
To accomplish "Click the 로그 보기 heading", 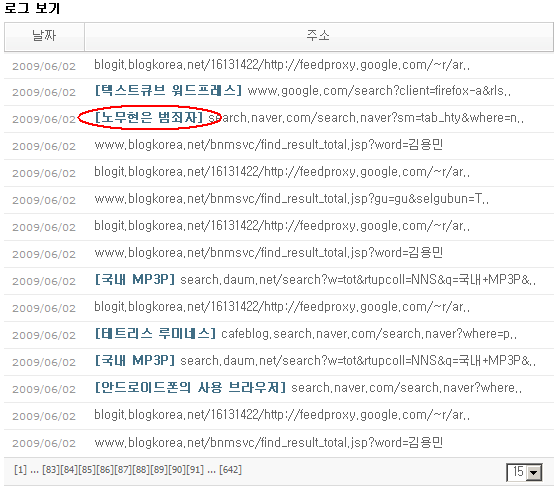I will [32, 8].
